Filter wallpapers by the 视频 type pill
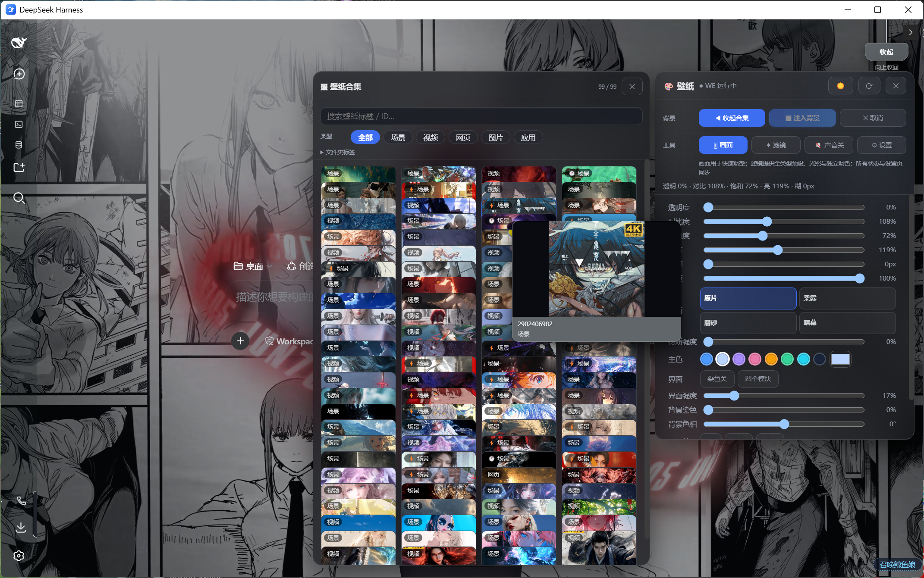The height and width of the screenshot is (578, 924). click(x=431, y=137)
